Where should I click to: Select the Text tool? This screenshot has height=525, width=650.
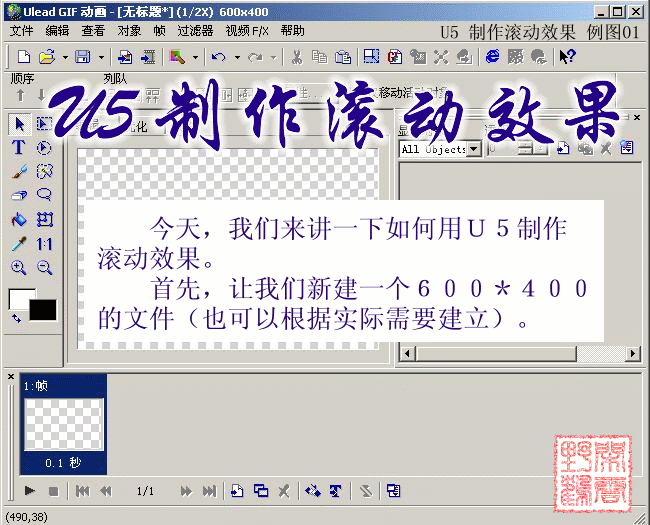click(19, 148)
